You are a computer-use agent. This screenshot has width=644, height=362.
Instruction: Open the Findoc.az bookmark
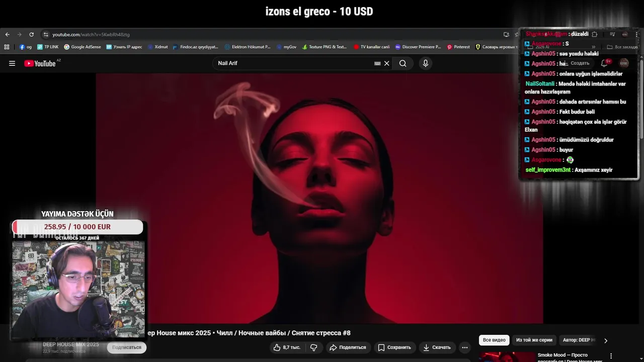[195, 47]
